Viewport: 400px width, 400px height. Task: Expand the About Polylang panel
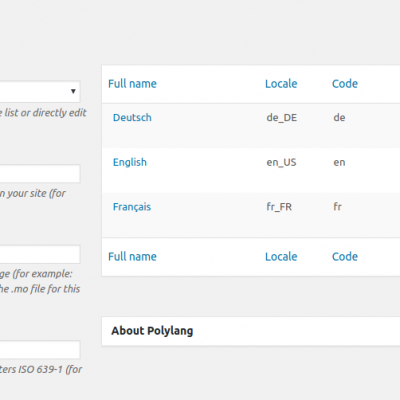pos(251,331)
